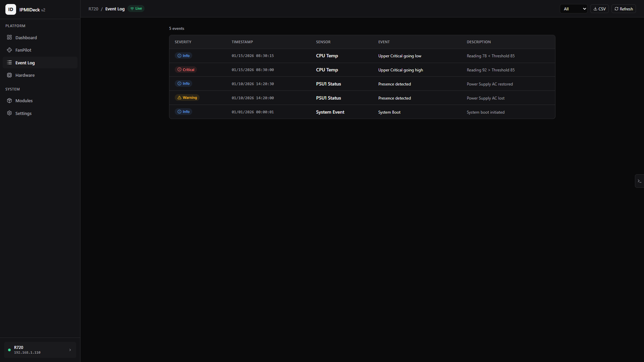Click timestamp 01/15/2026 08:30:15
This screenshot has width=644, height=362.
253,56
